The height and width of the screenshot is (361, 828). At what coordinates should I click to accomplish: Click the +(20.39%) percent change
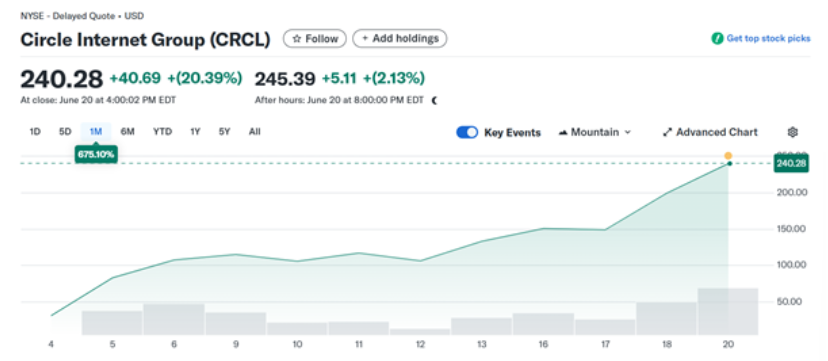(205, 79)
